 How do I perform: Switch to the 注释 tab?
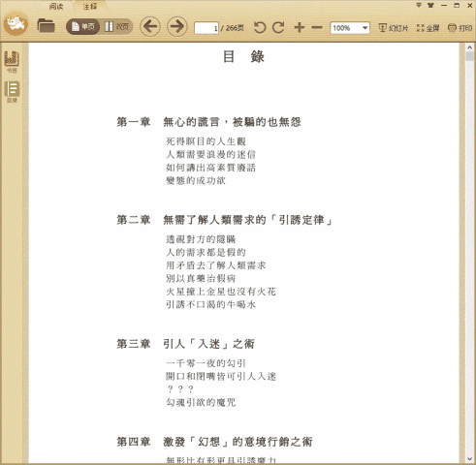pyautogui.click(x=89, y=6)
